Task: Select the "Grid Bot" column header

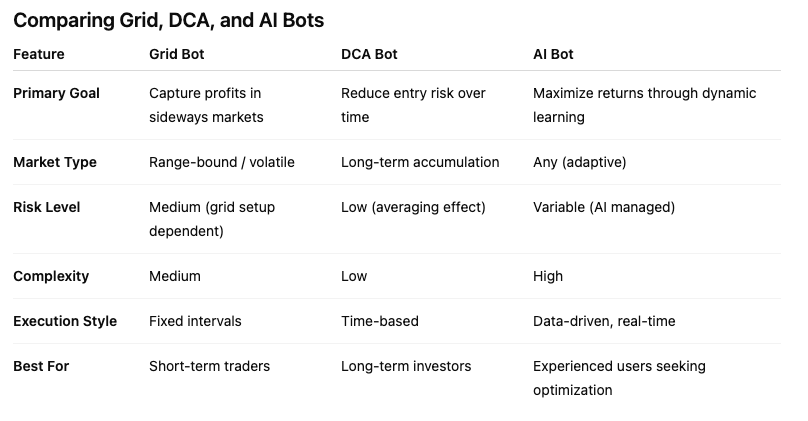Action: pyautogui.click(x=176, y=54)
